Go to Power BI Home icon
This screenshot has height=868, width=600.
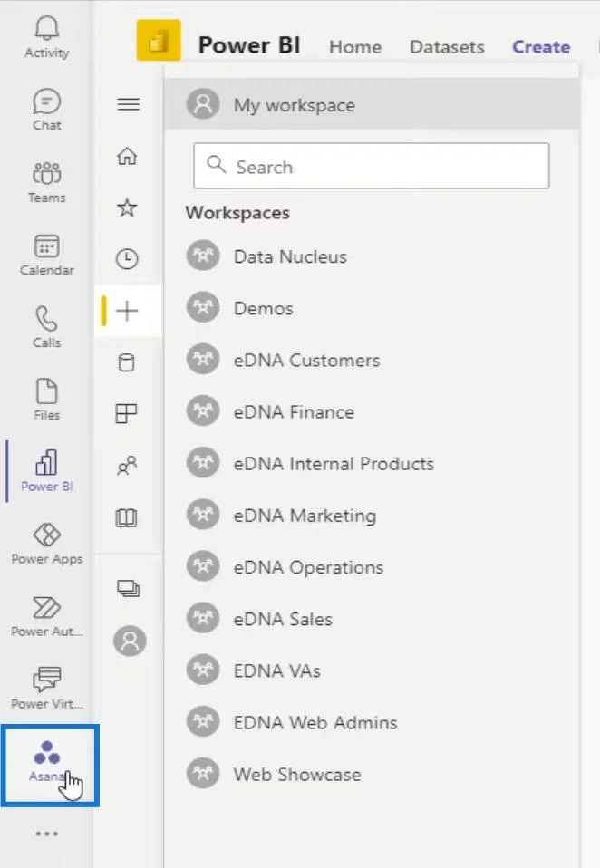pyautogui.click(x=127, y=156)
